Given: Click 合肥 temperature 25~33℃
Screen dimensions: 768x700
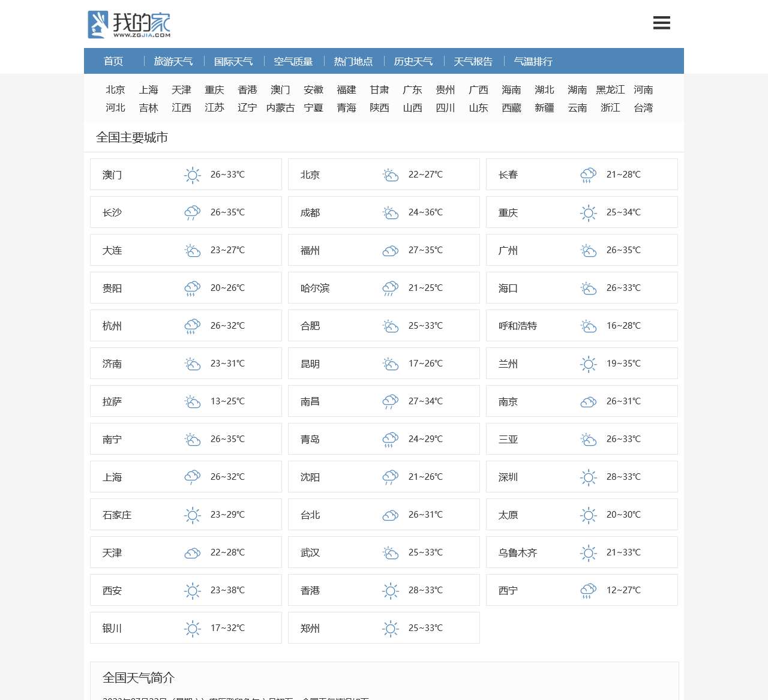Looking at the screenshot, I should (x=425, y=326).
